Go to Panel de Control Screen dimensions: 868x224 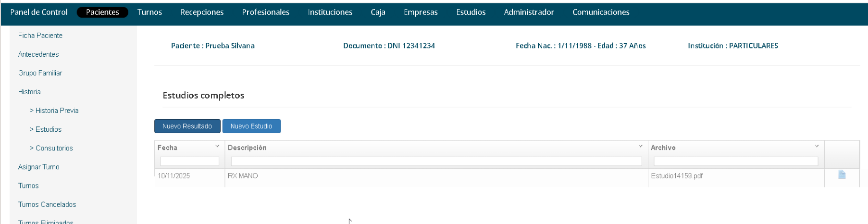tap(39, 12)
